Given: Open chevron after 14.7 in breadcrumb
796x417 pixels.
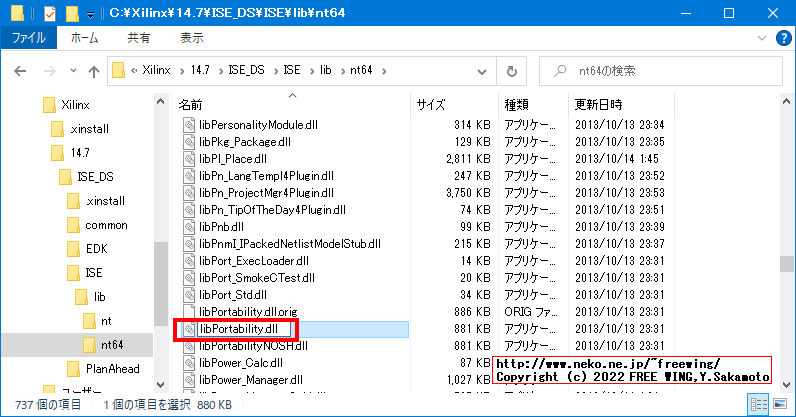Looking at the screenshot, I should 220,71.
